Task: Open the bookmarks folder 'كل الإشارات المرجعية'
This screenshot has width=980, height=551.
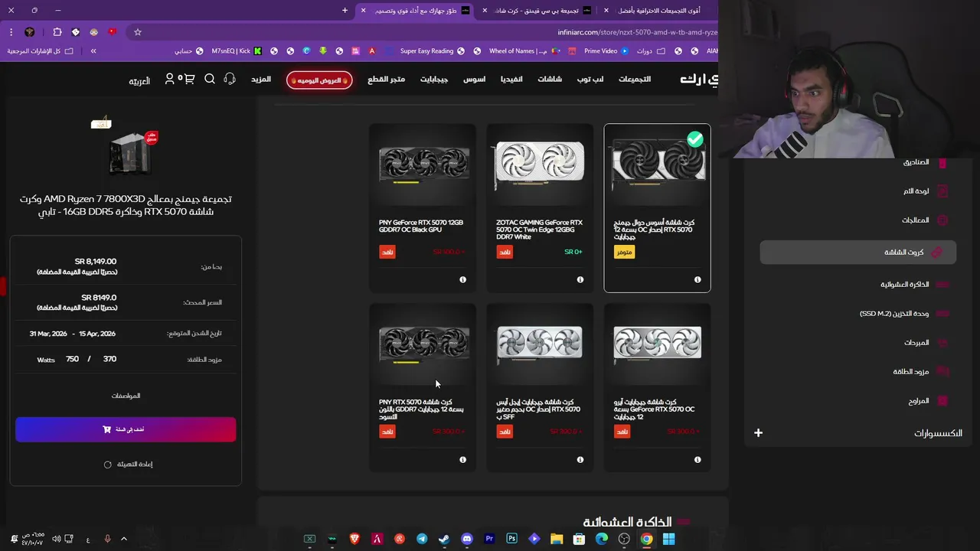Action: 40,51
